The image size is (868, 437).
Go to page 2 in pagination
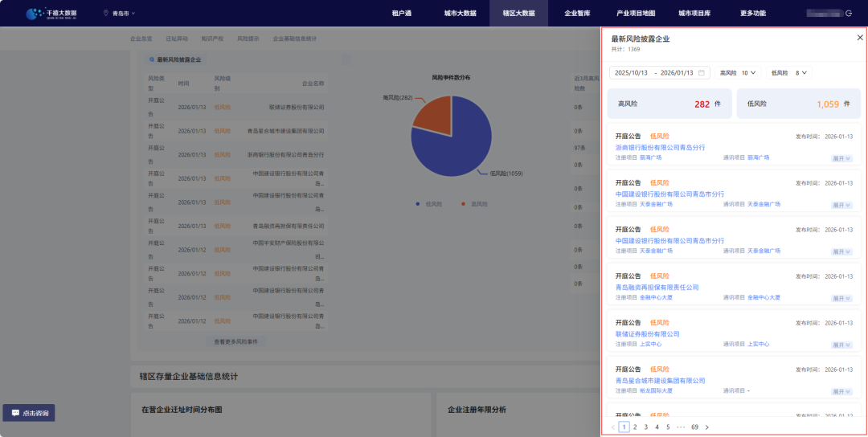(x=635, y=427)
